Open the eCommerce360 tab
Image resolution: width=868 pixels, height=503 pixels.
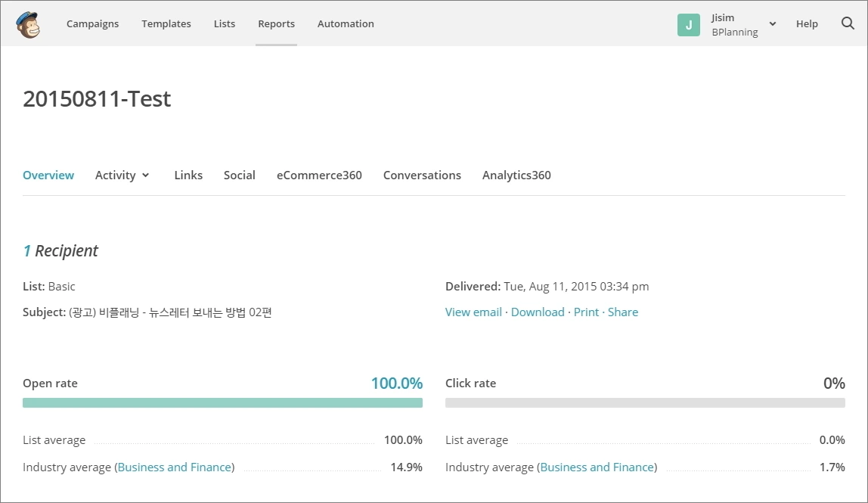click(x=319, y=175)
